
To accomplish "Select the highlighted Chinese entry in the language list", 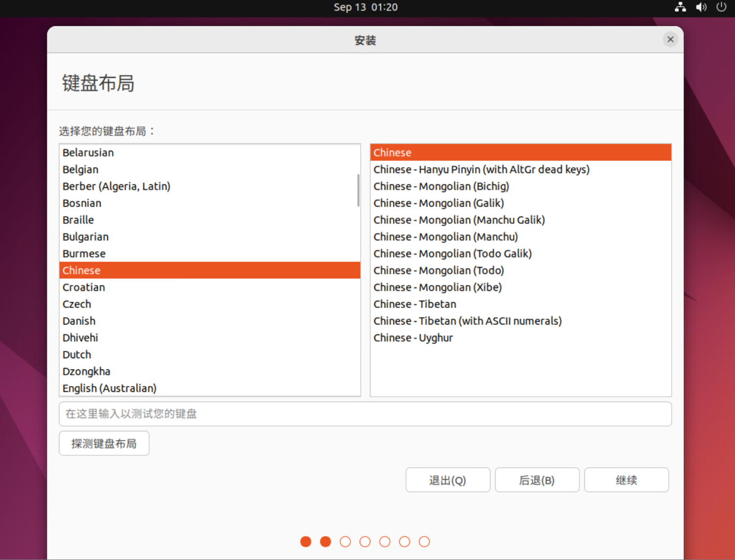I will (x=210, y=270).
